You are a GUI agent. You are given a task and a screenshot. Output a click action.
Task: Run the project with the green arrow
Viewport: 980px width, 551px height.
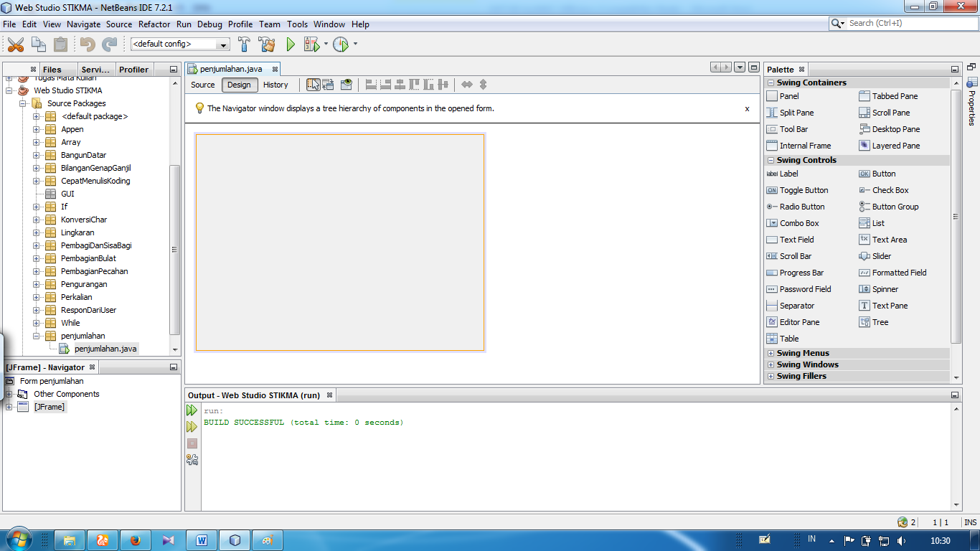pos(290,44)
